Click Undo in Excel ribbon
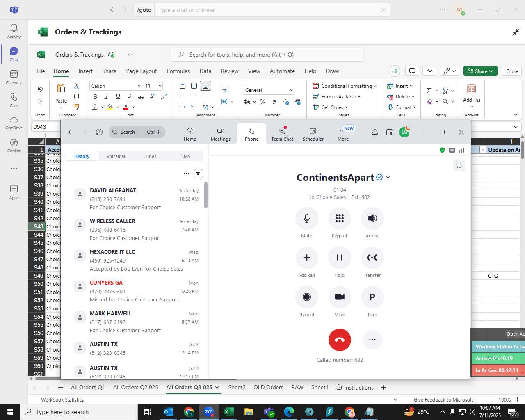The height and width of the screenshot is (420, 525). (40, 89)
